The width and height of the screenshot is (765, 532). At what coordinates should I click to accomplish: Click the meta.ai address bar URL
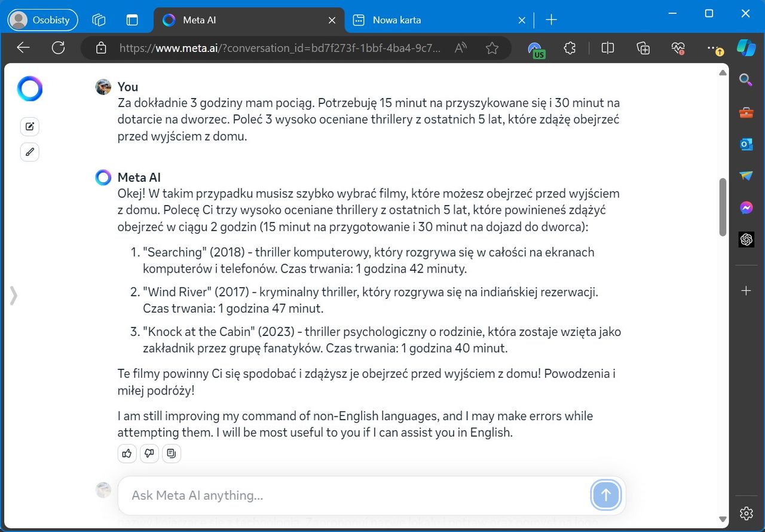coord(281,48)
